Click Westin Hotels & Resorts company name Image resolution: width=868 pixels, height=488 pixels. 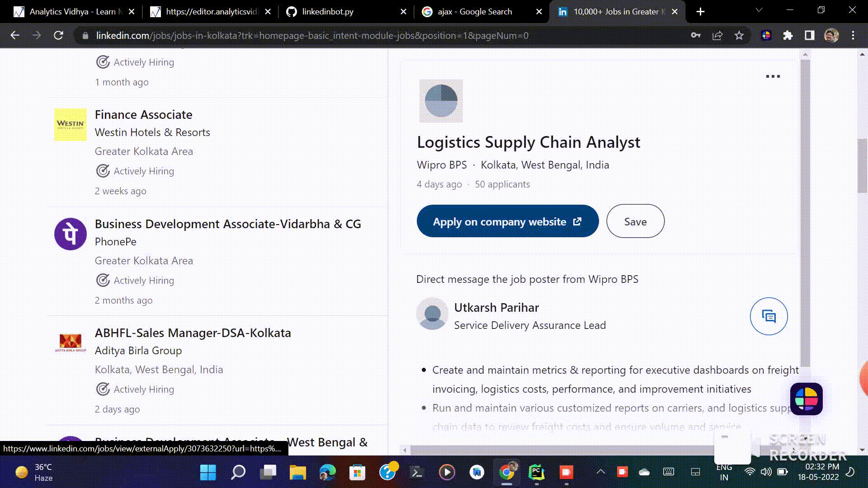(x=152, y=132)
